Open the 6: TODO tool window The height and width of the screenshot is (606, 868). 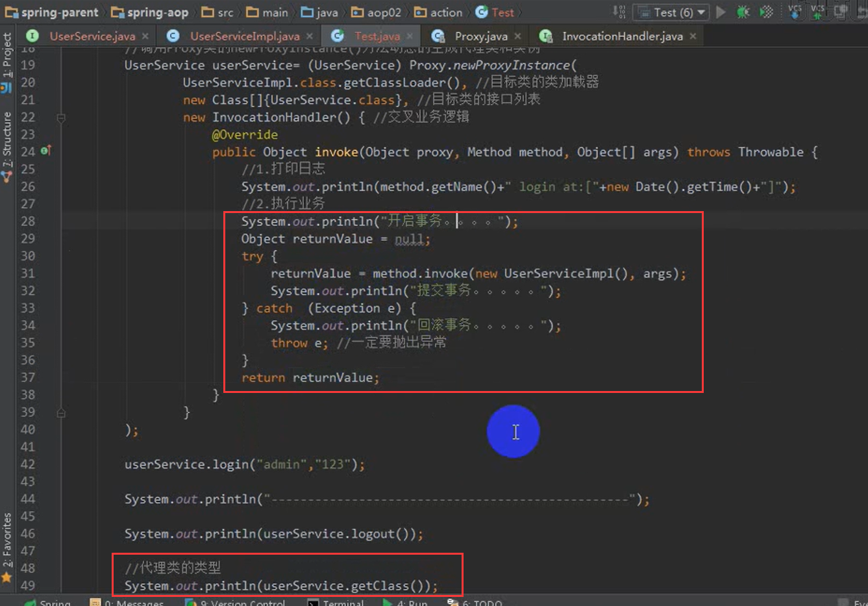click(475, 602)
